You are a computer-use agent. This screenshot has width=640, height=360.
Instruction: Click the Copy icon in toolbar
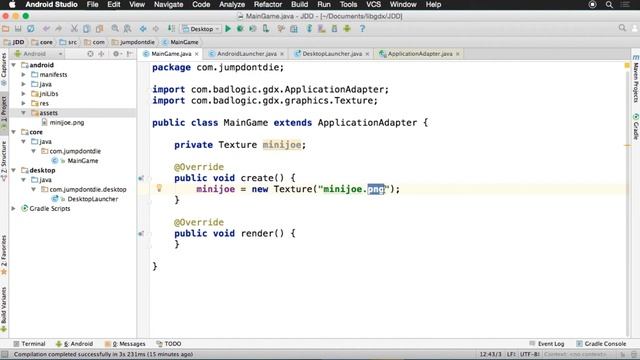(x=87, y=29)
